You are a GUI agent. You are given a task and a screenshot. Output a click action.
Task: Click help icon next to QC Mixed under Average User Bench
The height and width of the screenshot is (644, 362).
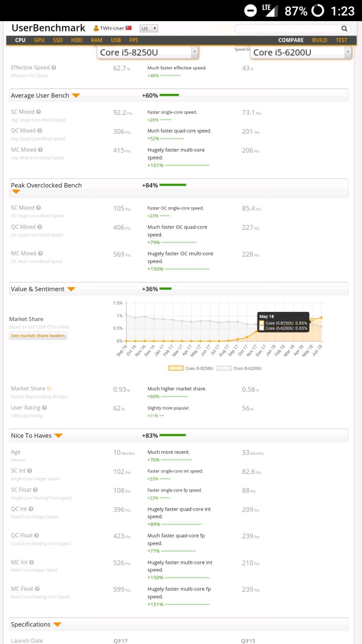40,131
